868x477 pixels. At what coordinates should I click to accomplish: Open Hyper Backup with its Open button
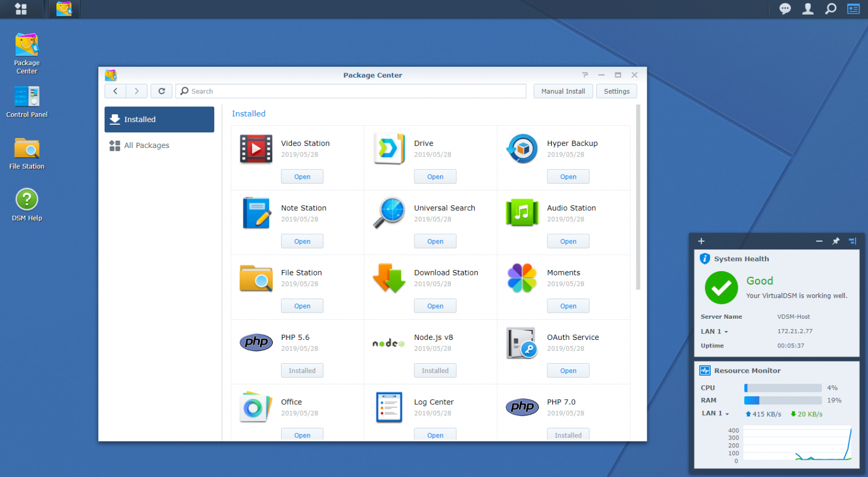[x=568, y=177]
